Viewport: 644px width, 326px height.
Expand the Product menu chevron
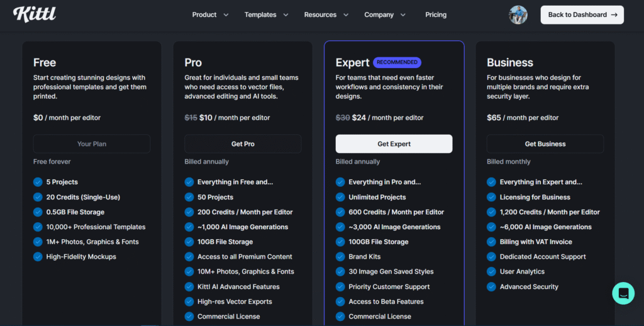click(x=226, y=15)
